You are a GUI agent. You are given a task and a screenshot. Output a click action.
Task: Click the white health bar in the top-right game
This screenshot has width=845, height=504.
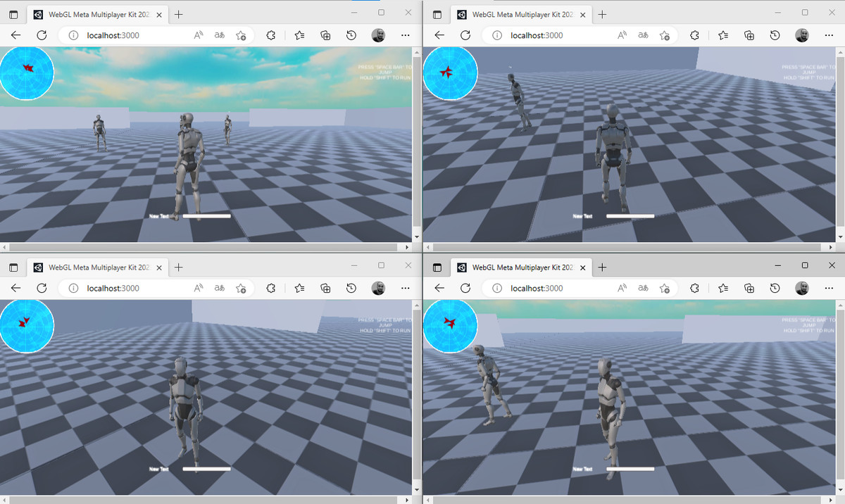[630, 216]
